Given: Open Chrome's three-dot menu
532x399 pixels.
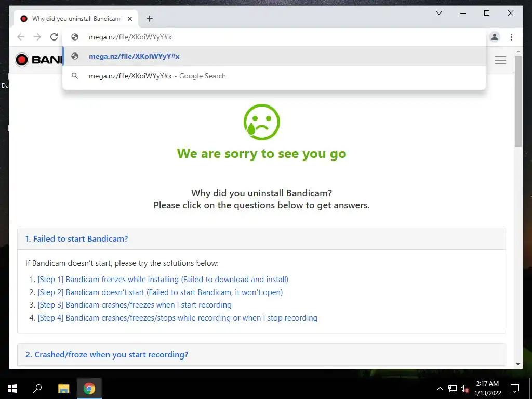Looking at the screenshot, I should 511,37.
